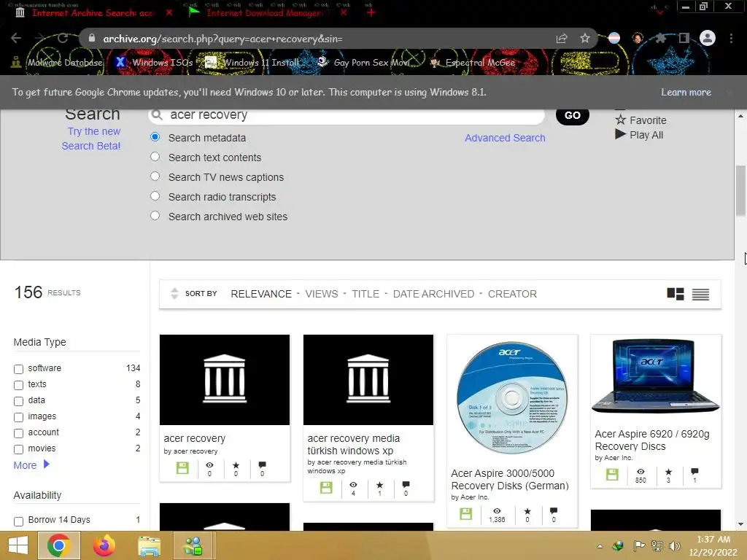Toggle the browser side panel icon

[x=684, y=38]
